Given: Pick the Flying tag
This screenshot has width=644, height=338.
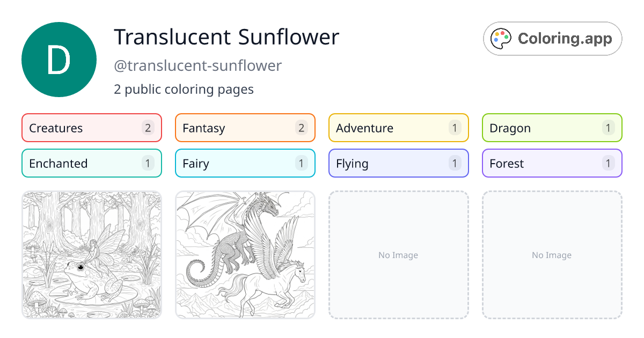Looking at the screenshot, I should (x=399, y=163).
